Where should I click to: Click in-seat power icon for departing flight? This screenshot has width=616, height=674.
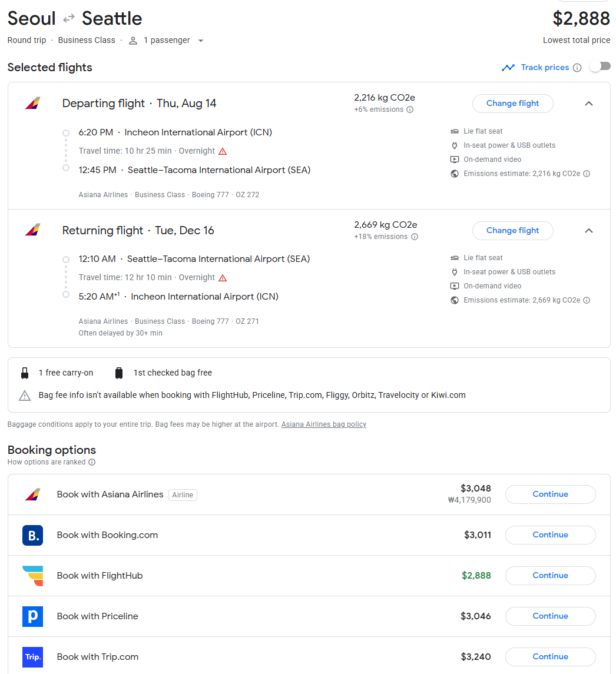[x=454, y=145]
